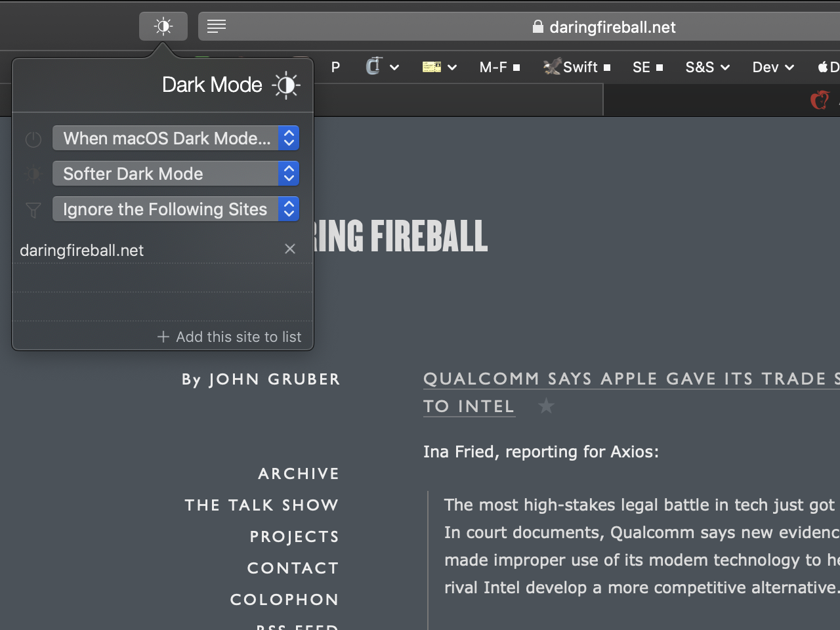Click the red apple tab icon

click(820, 100)
